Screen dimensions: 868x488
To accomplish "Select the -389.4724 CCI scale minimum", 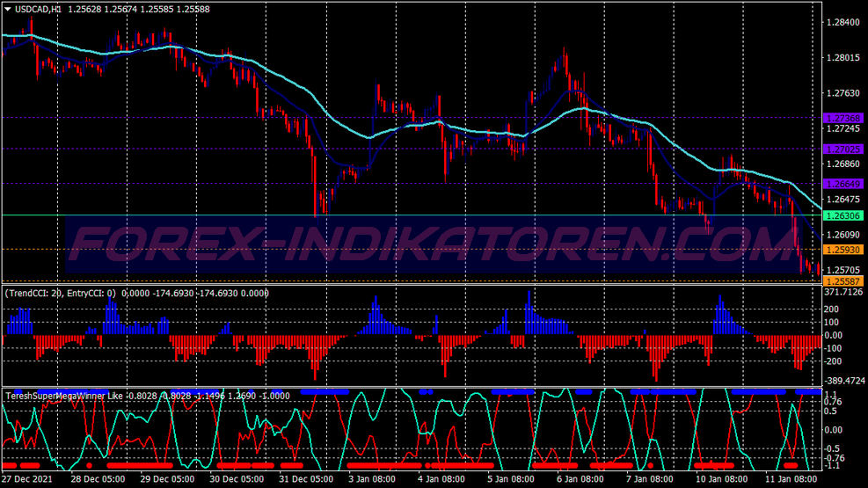I will (843, 381).
